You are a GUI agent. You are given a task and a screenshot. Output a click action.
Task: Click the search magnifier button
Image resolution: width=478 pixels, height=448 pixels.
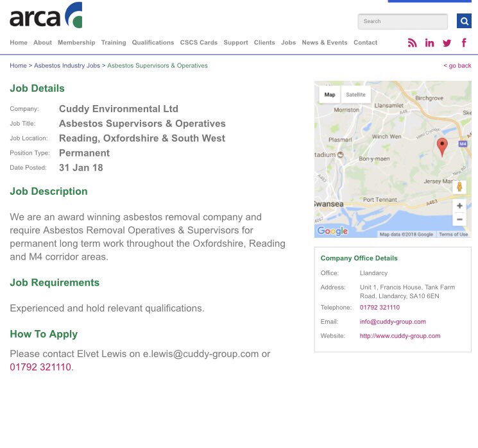click(464, 21)
